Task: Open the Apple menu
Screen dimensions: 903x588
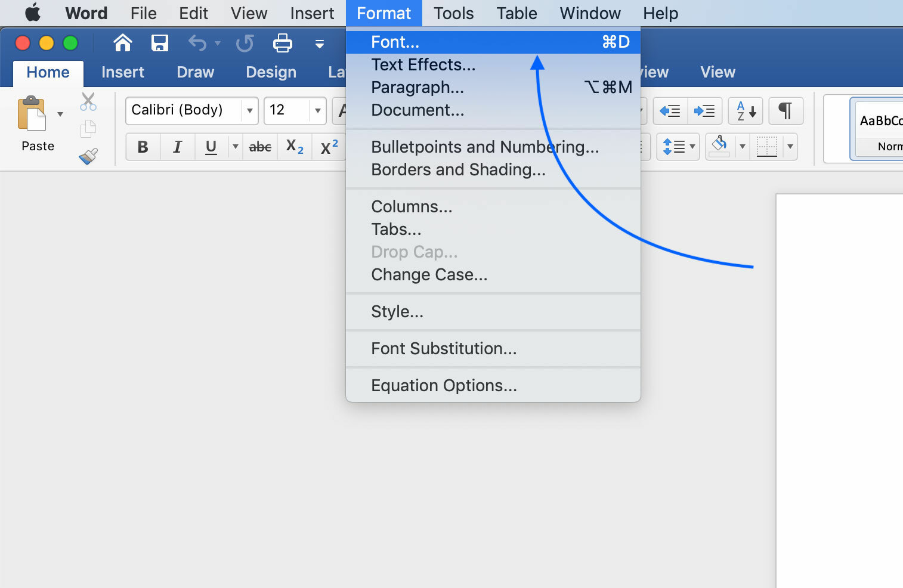Action: (33, 13)
